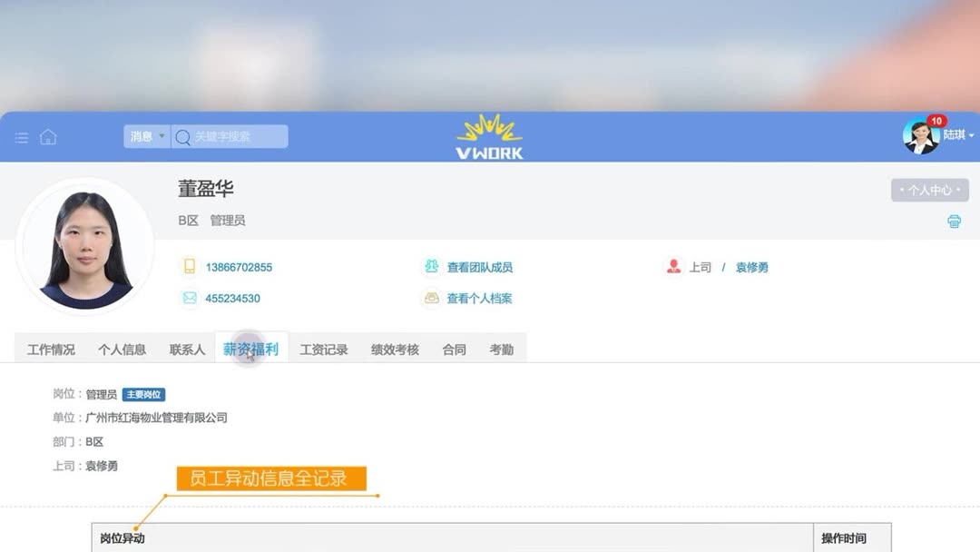Open the 袁修勇 supervisor link
The image size is (980, 552).
point(752,268)
